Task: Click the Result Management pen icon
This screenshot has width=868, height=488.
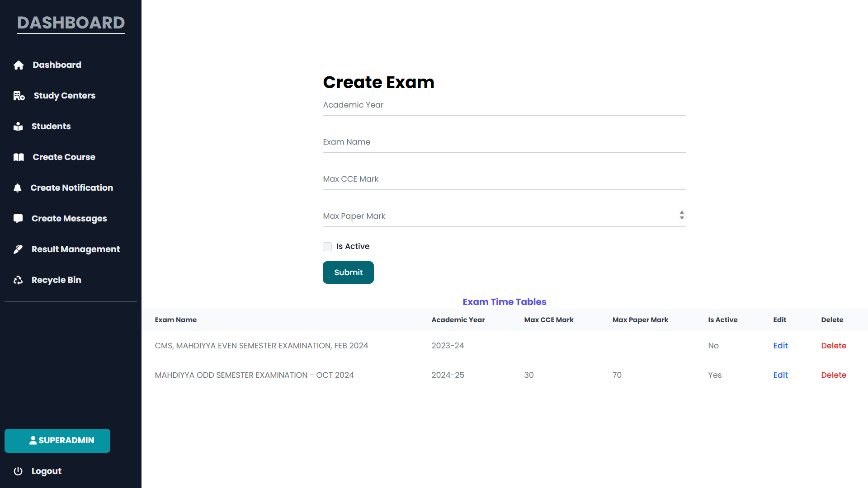Action: [18, 249]
